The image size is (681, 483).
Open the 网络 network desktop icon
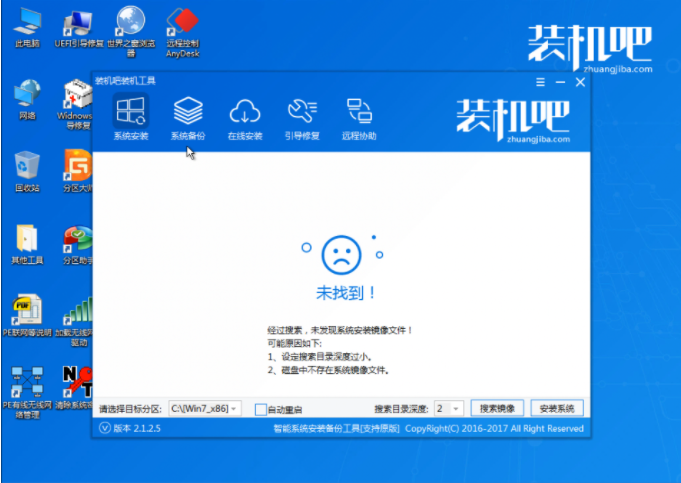(27, 98)
